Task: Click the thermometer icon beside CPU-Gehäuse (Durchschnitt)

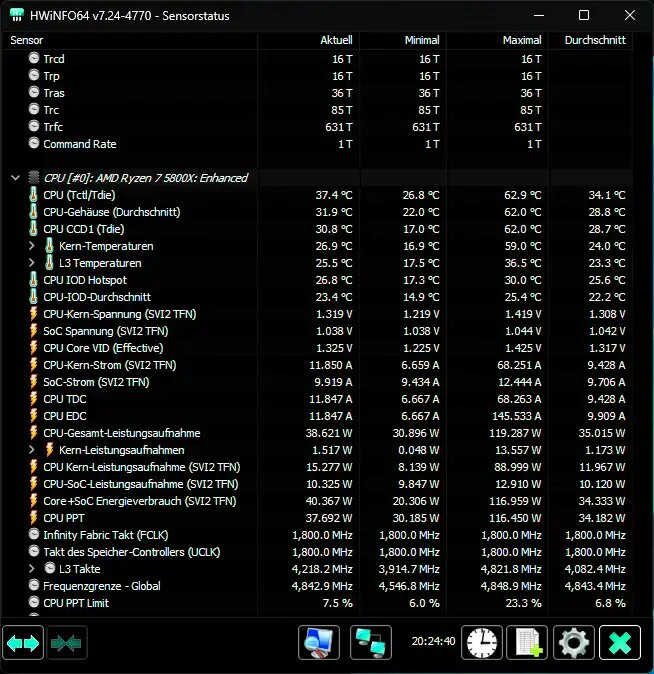Action: [33, 211]
